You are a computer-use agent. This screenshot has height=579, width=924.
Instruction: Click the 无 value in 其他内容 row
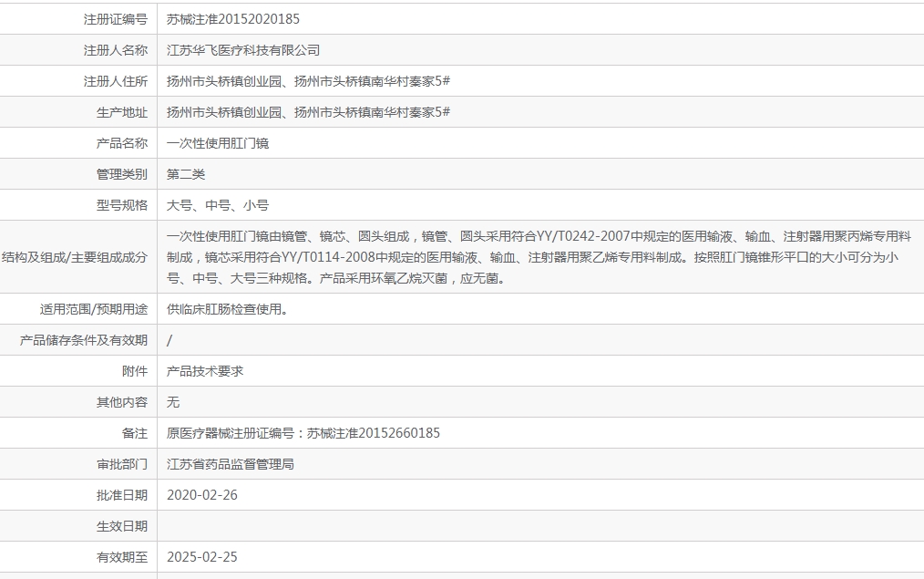[172, 402]
